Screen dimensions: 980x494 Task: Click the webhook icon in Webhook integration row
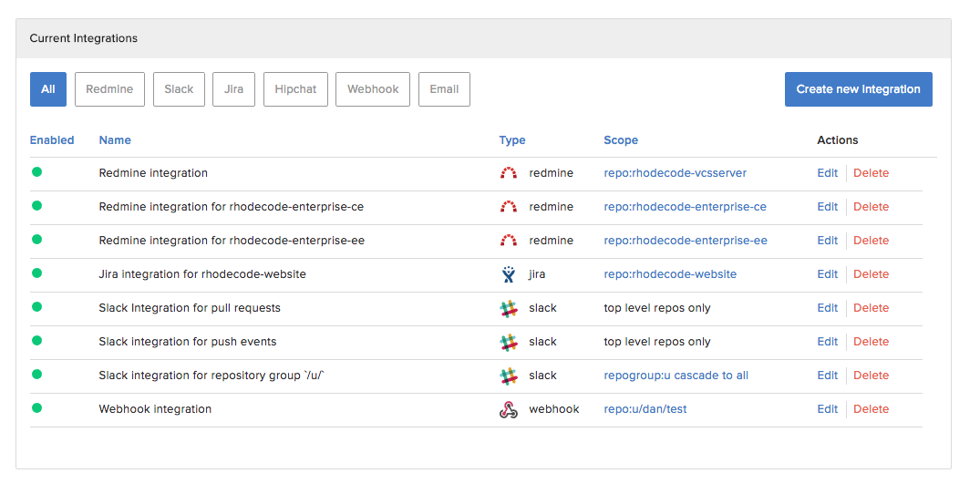509,409
